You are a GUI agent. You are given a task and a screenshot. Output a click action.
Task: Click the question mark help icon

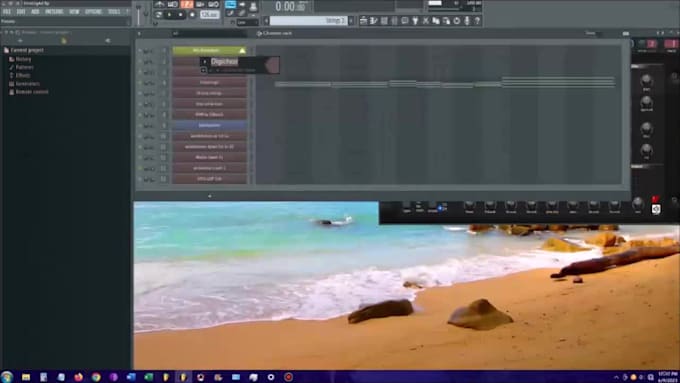pos(477,20)
